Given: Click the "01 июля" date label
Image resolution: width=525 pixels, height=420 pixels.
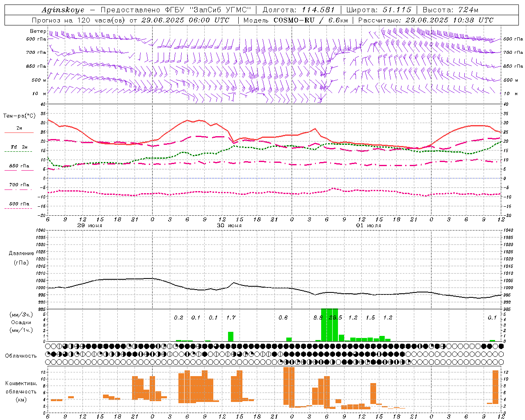Looking at the screenshot, I should point(369,226).
